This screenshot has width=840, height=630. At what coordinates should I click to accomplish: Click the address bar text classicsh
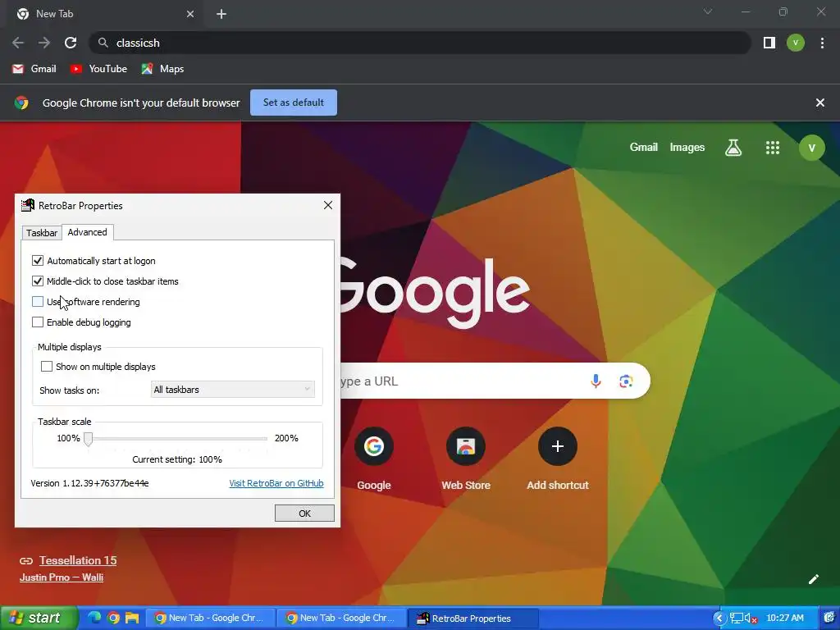[138, 43]
